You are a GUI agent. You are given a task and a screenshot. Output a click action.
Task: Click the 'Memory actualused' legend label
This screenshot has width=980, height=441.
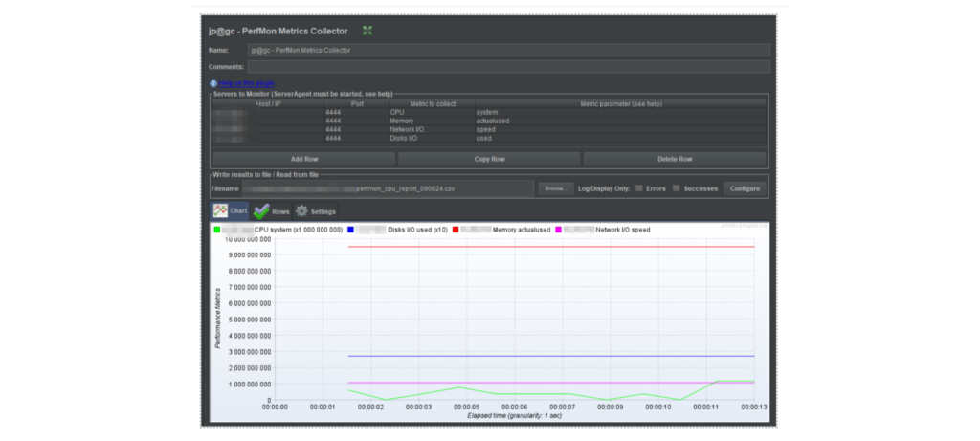tap(522, 230)
